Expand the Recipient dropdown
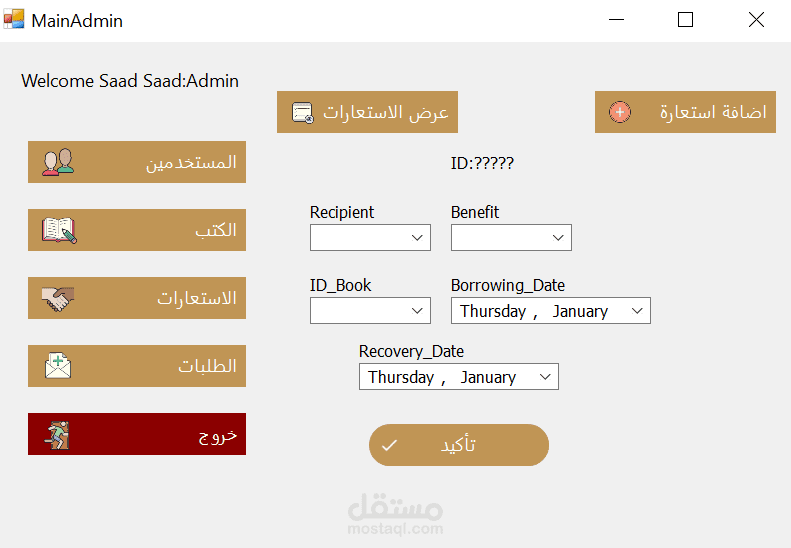 point(418,238)
